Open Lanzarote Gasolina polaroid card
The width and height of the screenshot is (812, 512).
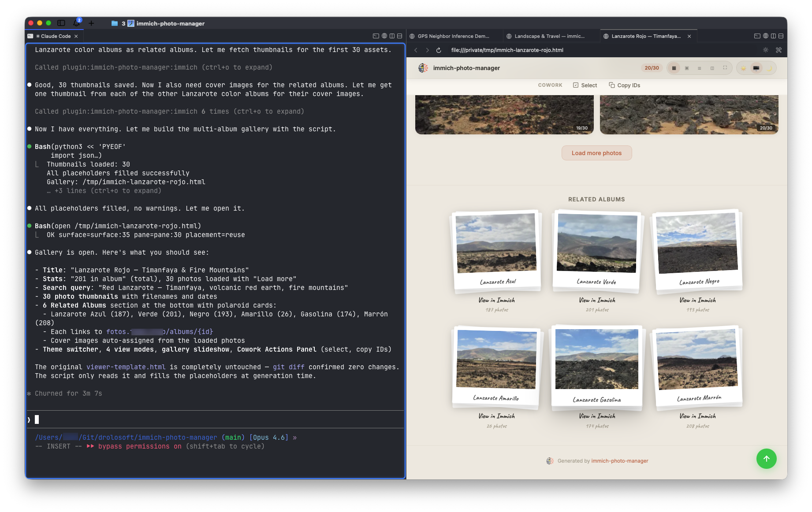[x=596, y=366]
